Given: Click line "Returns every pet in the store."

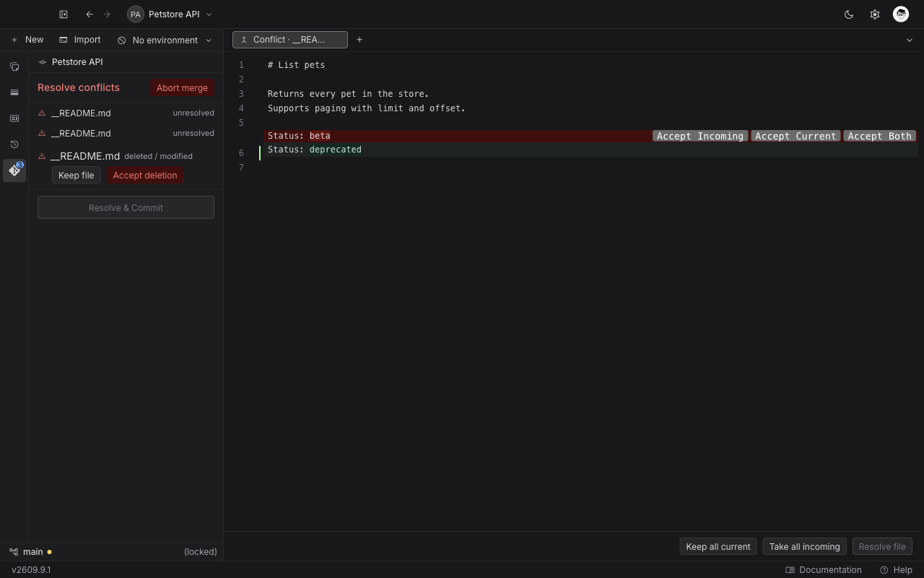Looking at the screenshot, I should [x=348, y=94].
